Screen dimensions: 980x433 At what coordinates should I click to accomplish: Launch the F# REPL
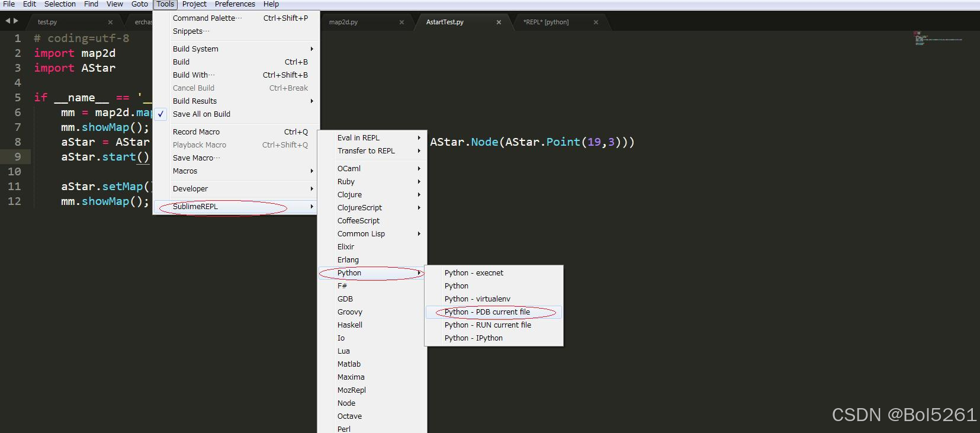(372, 286)
